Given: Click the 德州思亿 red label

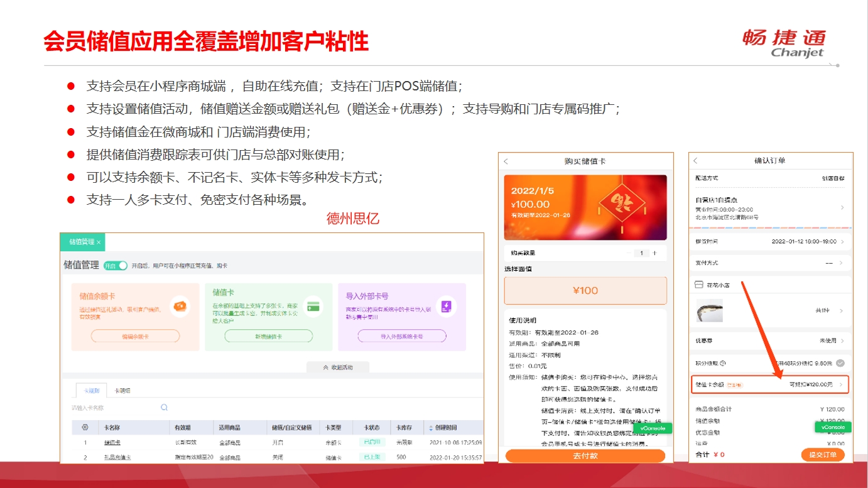Looking at the screenshot, I should tap(353, 219).
